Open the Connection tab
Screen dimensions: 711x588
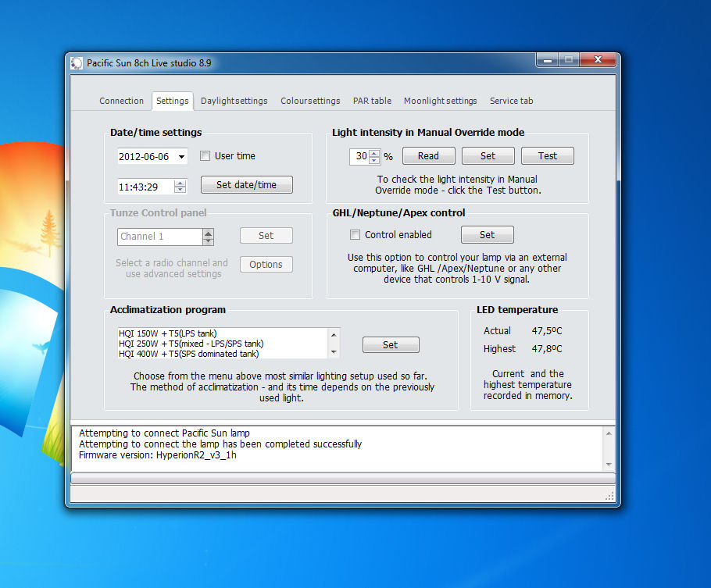122,101
